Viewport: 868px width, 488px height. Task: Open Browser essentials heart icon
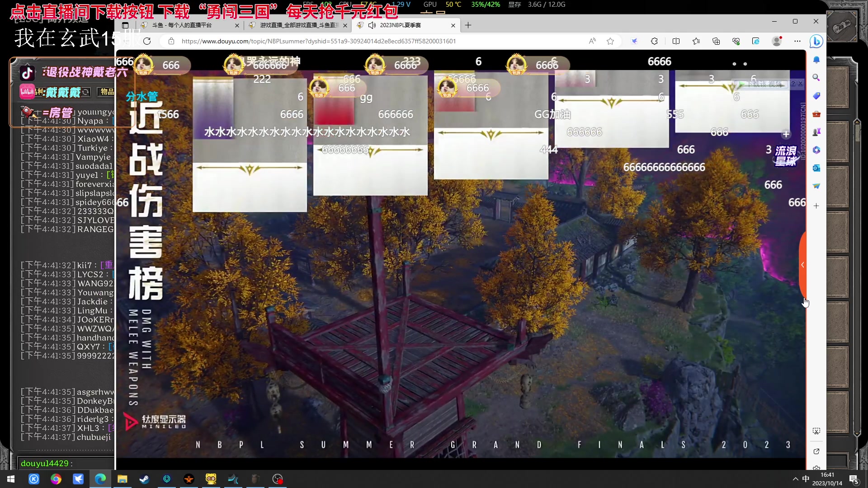[736, 41]
